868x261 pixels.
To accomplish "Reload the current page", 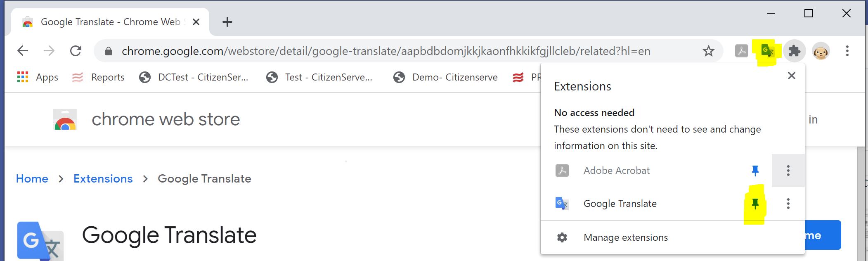I will [76, 51].
